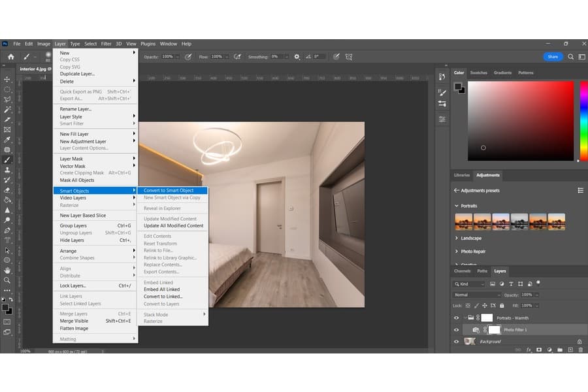588x392 pixels.
Task: Select the first Portraits preset thumbnail
Action: pyautogui.click(x=463, y=221)
